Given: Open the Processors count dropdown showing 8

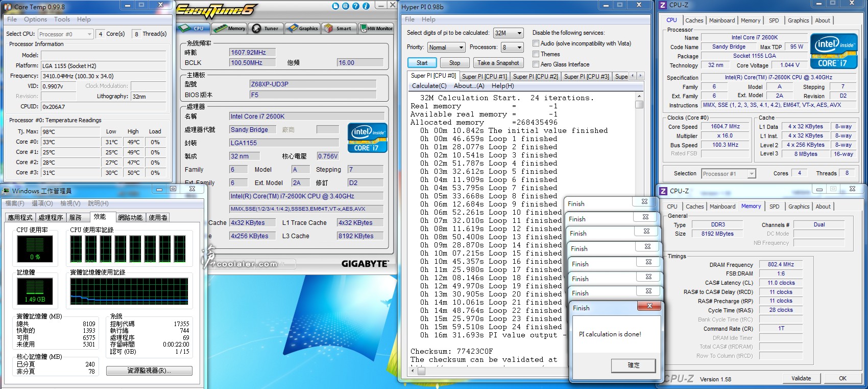Looking at the screenshot, I should 512,47.
